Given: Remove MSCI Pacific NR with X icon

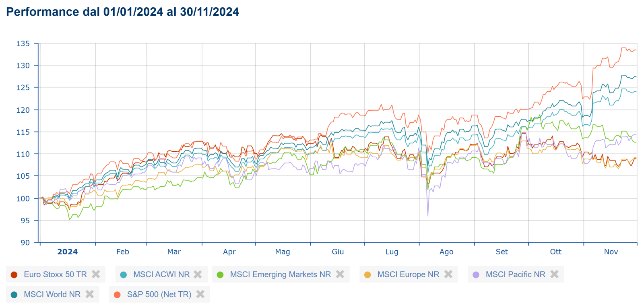Looking at the screenshot, I should click(x=554, y=274).
